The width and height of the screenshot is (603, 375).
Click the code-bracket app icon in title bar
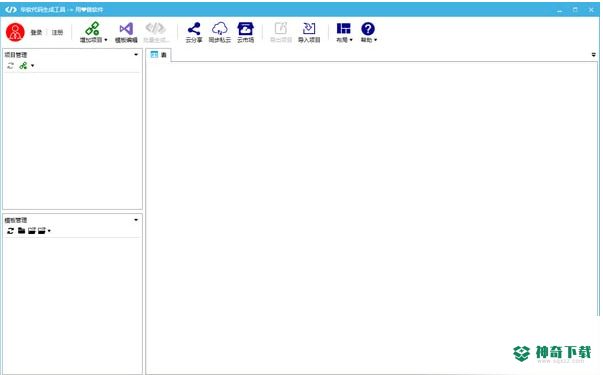point(11,10)
